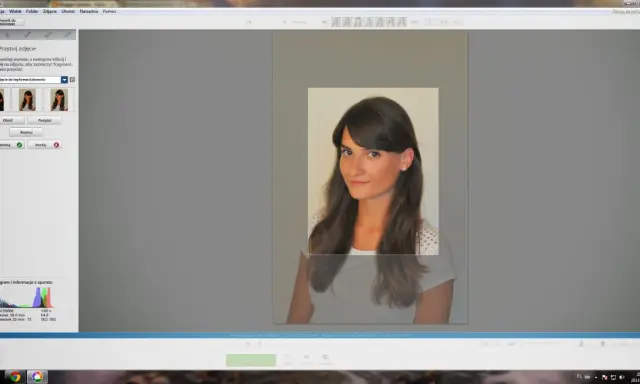The height and width of the screenshot is (384, 640).
Task: Click the Obróć button
Action: point(11,120)
